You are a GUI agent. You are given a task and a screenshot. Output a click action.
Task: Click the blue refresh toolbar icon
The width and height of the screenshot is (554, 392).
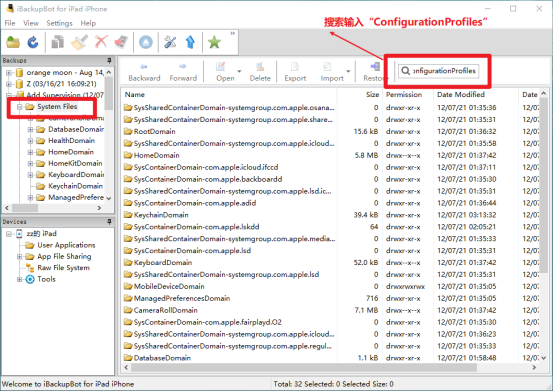pos(33,42)
